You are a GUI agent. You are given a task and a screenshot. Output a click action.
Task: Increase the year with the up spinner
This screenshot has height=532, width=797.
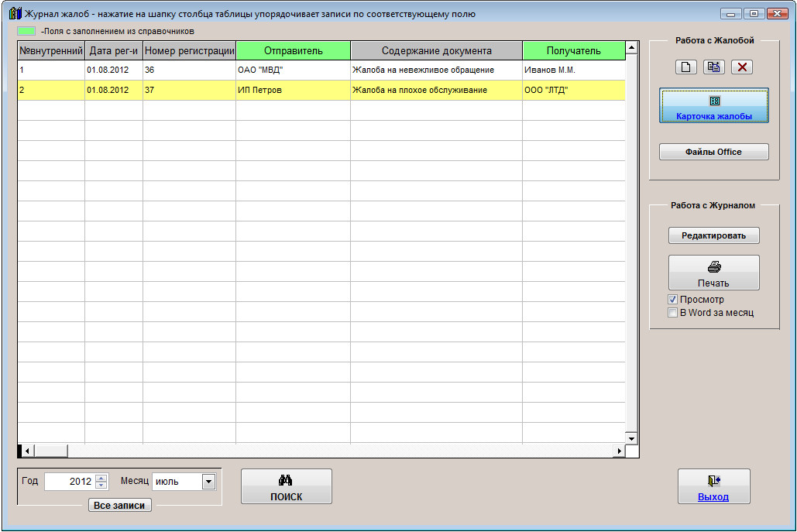[101, 478]
